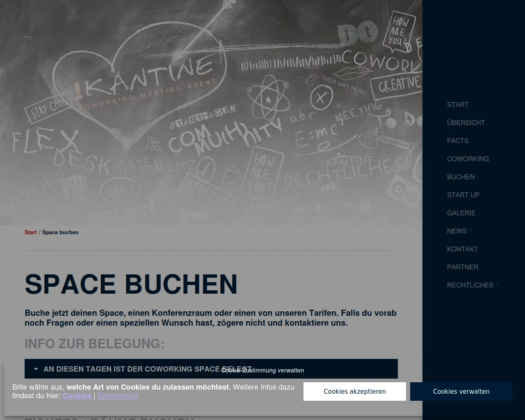The height and width of the screenshot is (420, 525).
Task: Open the Start menu item
Action: coord(457,105)
